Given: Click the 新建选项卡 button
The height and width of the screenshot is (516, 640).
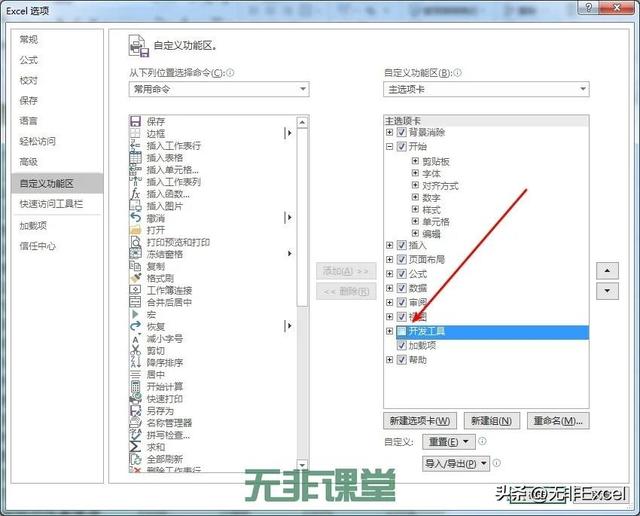Looking at the screenshot, I should pos(420,421).
